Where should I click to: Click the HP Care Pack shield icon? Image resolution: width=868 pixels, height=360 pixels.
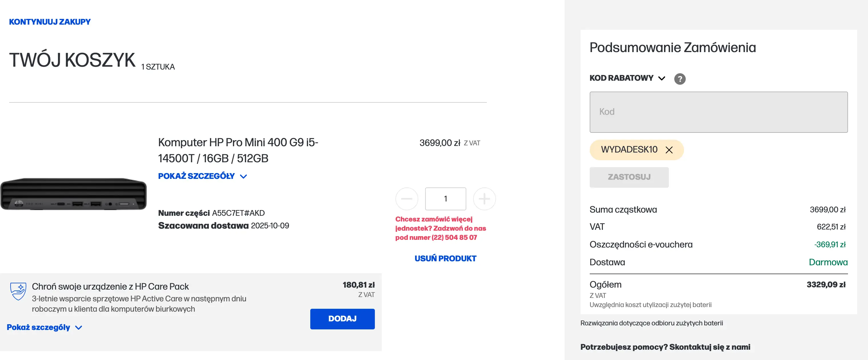click(x=18, y=291)
